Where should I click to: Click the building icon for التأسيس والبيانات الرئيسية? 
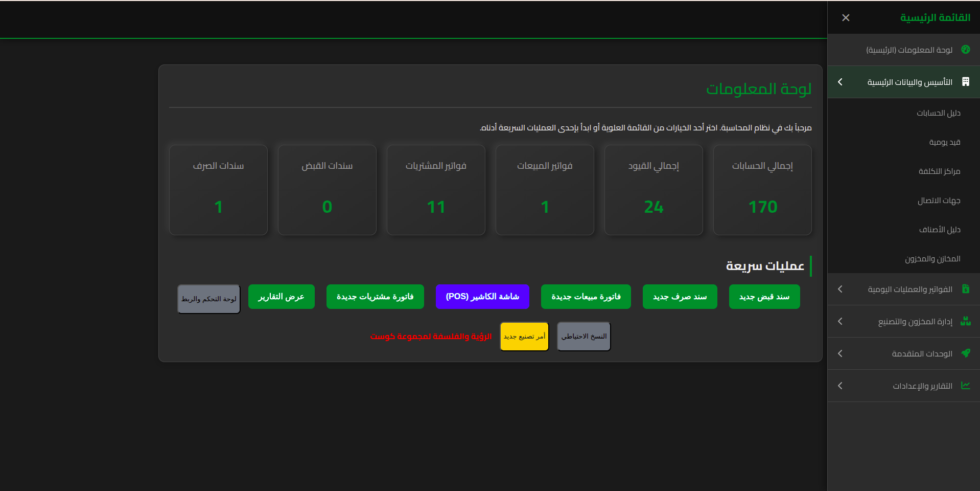click(965, 82)
